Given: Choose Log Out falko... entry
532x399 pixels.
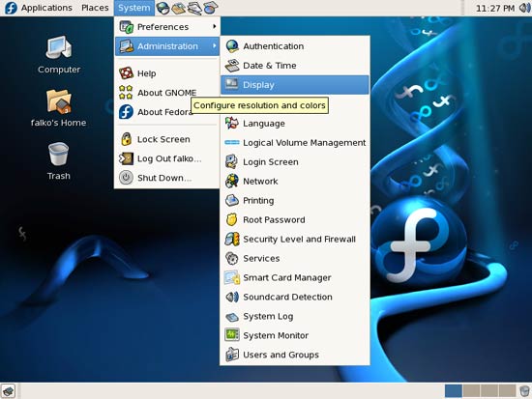Looking at the screenshot, I should 167,158.
